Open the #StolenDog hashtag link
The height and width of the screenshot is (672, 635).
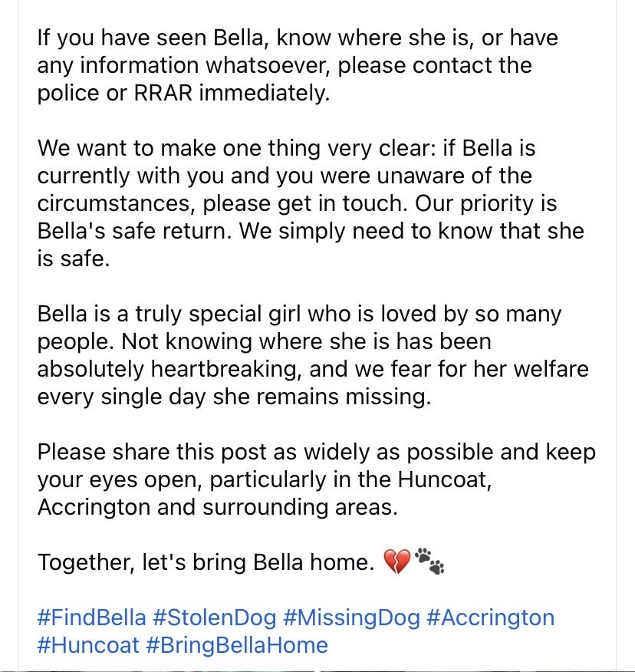tap(214, 618)
